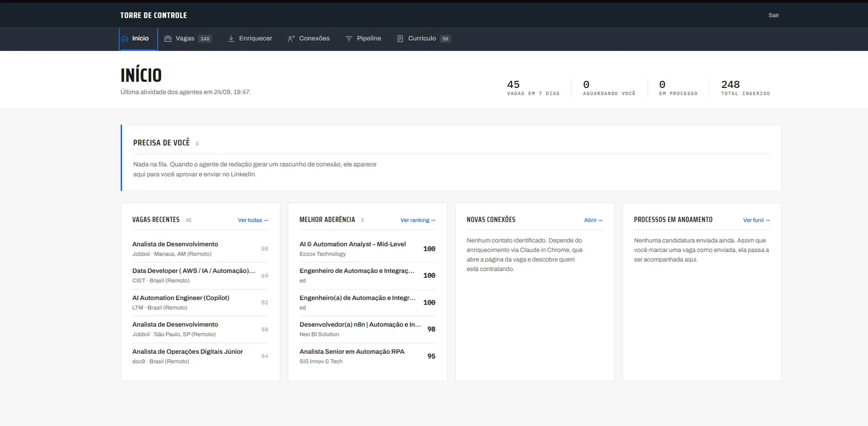Click the 248 Total Ingerido stat

click(745, 88)
